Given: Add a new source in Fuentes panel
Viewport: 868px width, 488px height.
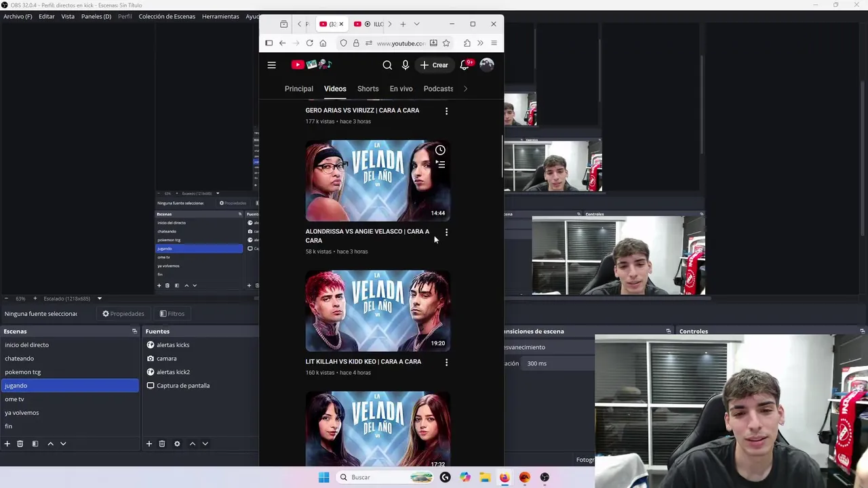Looking at the screenshot, I should point(149,444).
